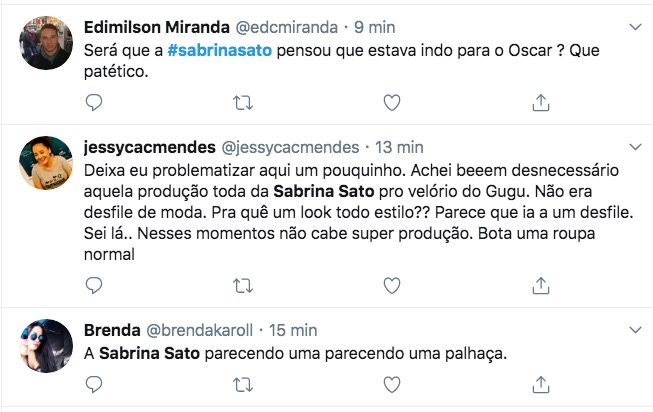Retweet Edimilson Miranda's tweet
Viewport: 653px width, 412px height.
tap(242, 102)
